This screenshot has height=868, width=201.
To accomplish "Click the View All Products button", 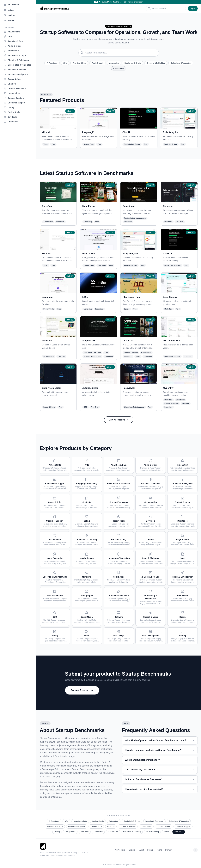I will point(119,420).
